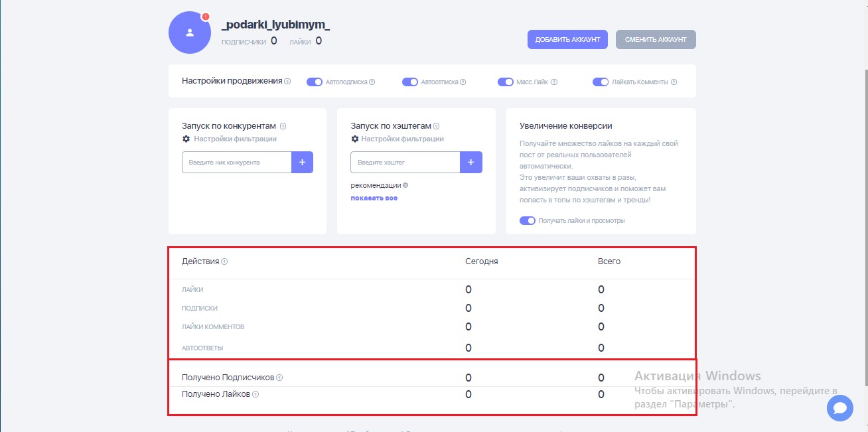Open the chat support bubble
Image resolution: width=868 pixels, height=432 pixels.
coord(840,407)
